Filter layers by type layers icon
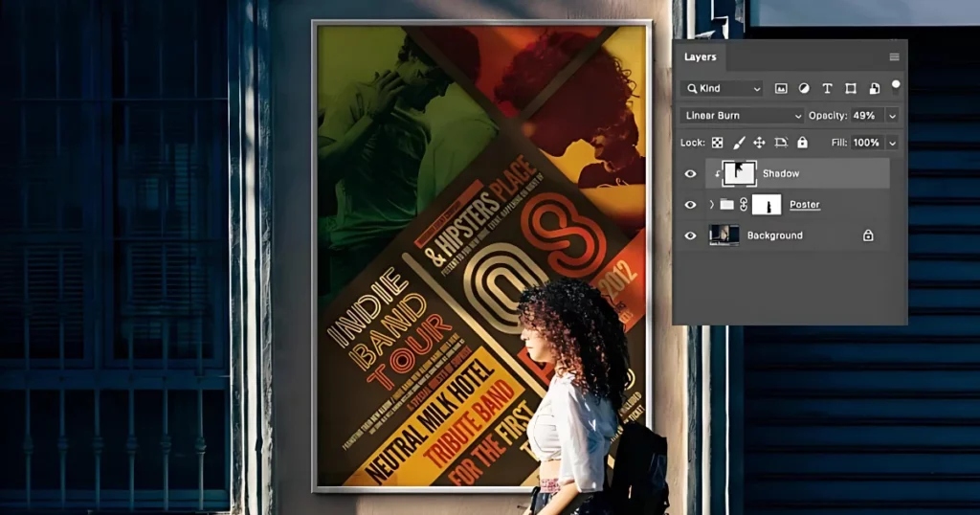Image resolution: width=980 pixels, height=515 pixels. tap(827, 89)
